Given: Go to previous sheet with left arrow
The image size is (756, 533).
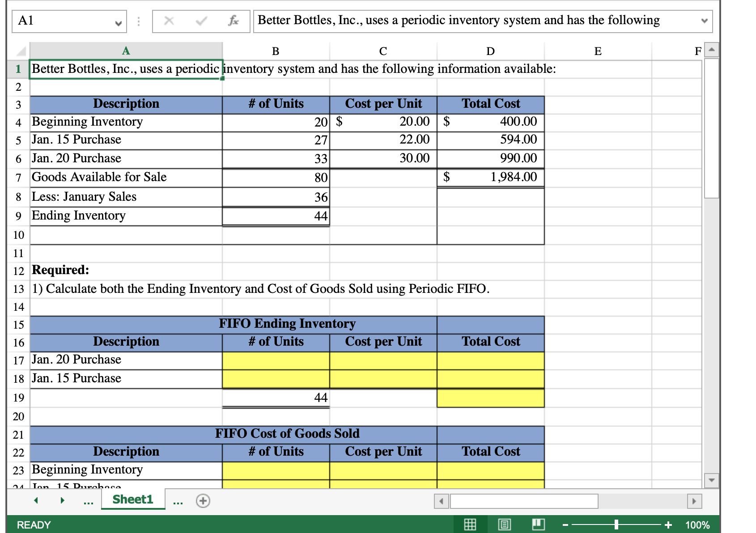Looking at the screenshot, I should tap(36, 500).
